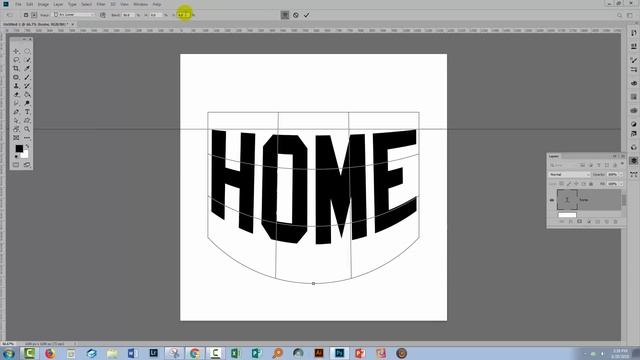Switch to the Layers panel tab
Image resolution: width=640 pixels, height=360 pixels.
coord(554,156)
